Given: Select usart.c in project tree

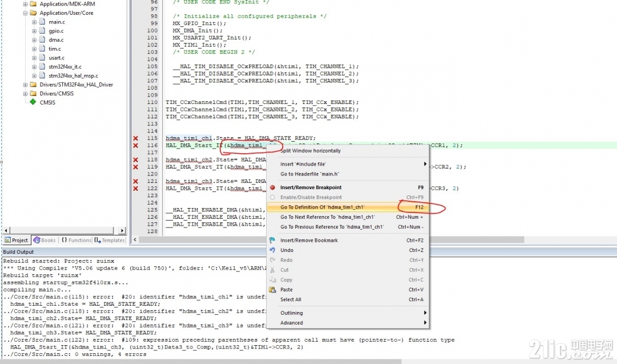Looking at the screenshot, I should [57, 58].
